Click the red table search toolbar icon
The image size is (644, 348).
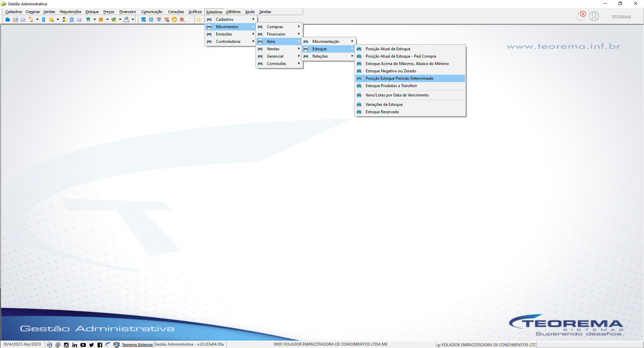(182, 19)
